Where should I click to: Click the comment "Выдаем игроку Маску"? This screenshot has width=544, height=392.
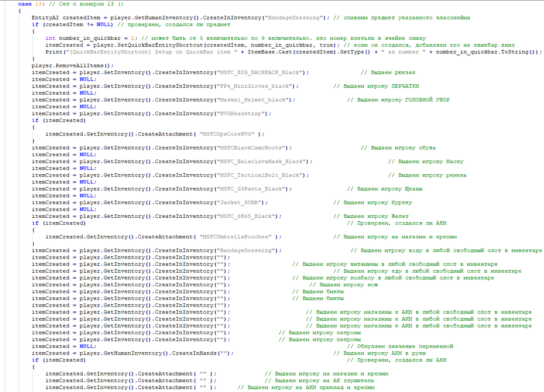pos(425,162)
